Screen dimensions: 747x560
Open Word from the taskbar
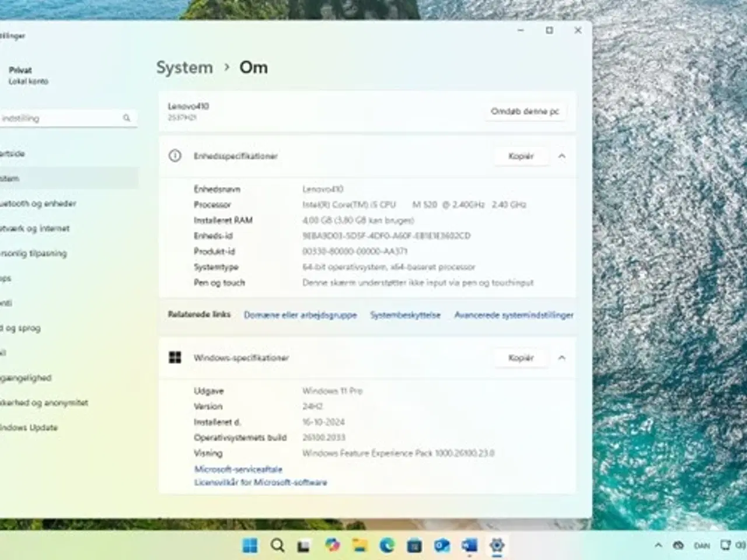pyautogui.click(x=469, y=545)
